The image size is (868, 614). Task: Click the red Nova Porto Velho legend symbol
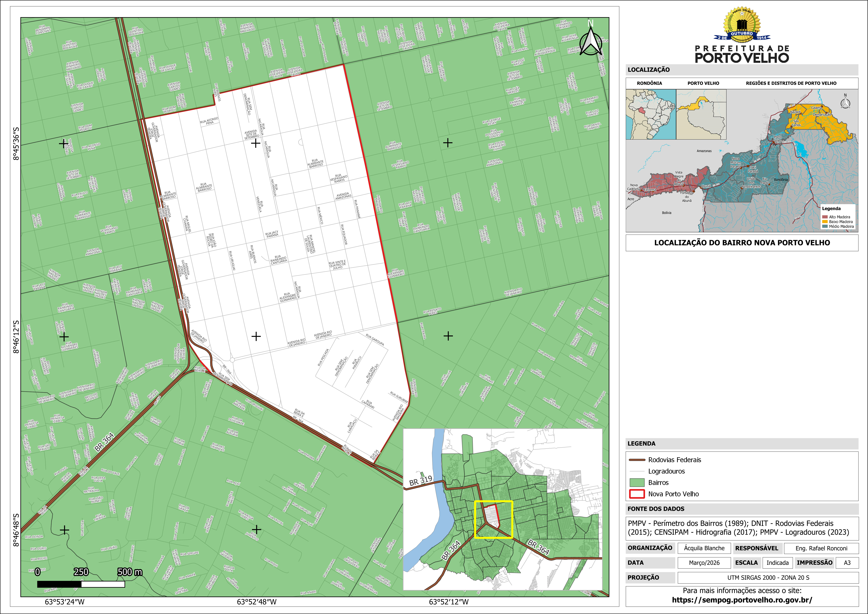coord(637,494)
